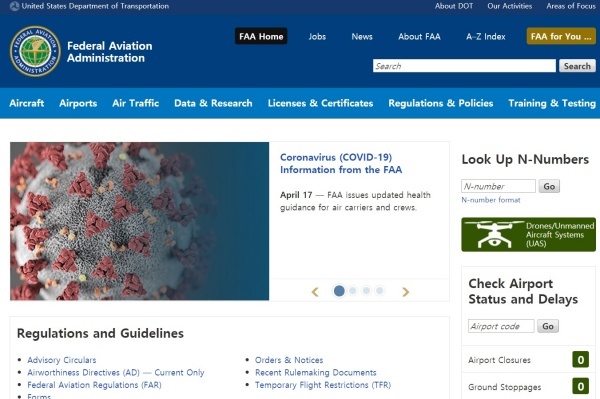Click the Federal Aviation Administration seal logo
Viewport: 600px width, 399px height.
pyautogui.click(x=35, y=51)
